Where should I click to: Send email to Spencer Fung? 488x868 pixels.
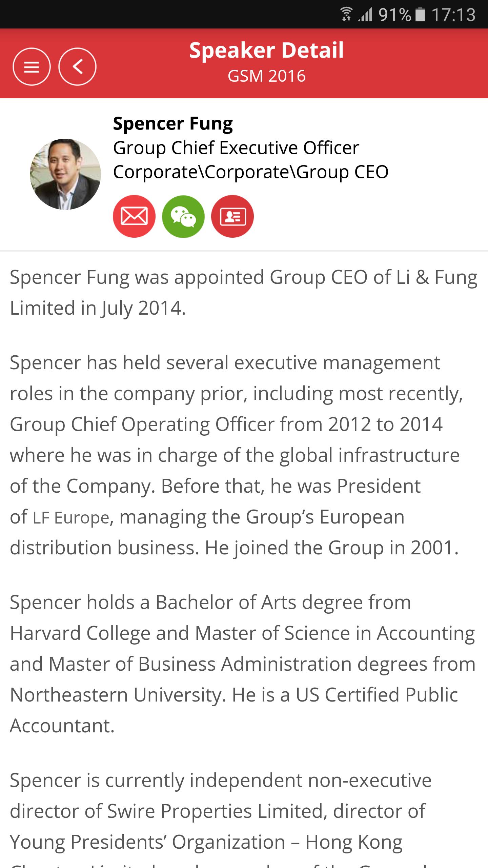point(134,216)
